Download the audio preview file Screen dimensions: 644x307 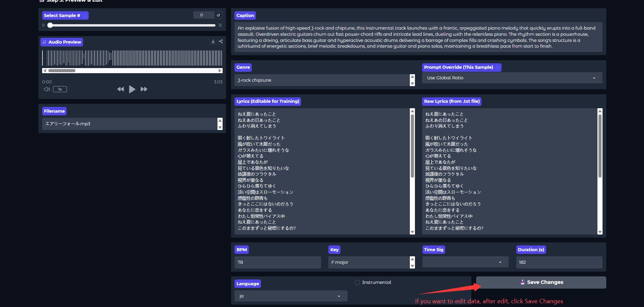pos(213,42)
